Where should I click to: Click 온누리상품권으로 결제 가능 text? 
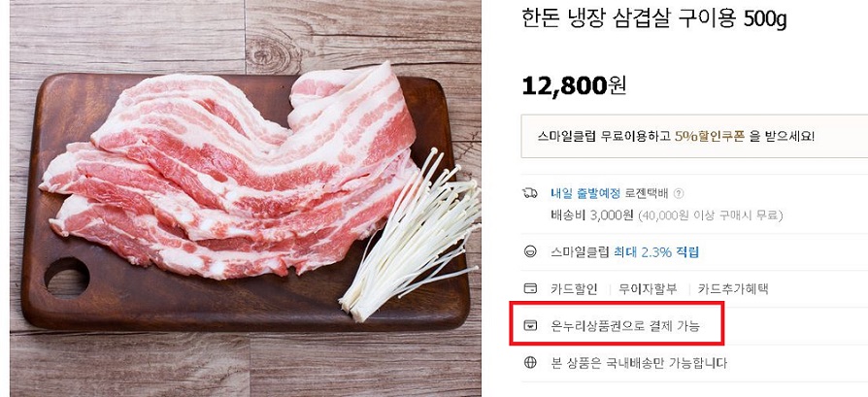click(x=625, y=325)
